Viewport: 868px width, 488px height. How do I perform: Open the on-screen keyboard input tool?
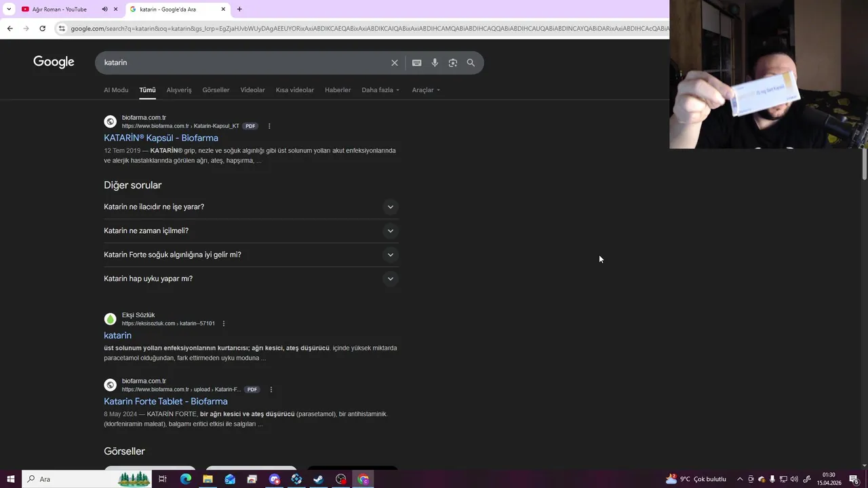tap(416, 62)
